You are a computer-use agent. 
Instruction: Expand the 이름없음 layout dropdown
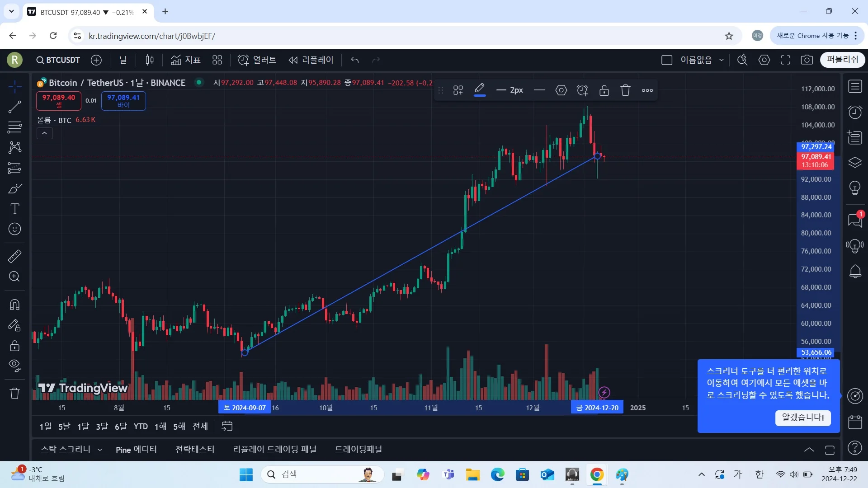tap(722, 60)
